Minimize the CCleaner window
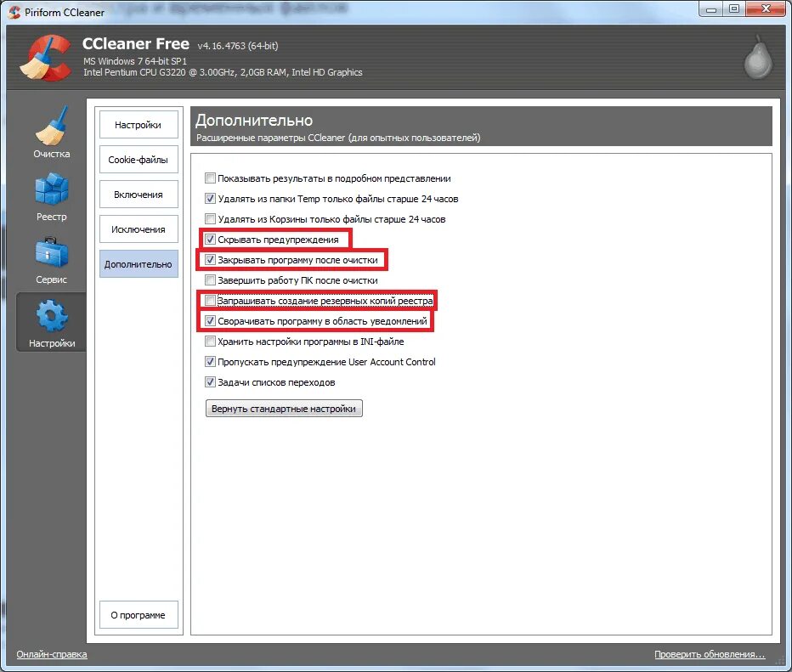Viewport: 792px width, 672px height. (x=711, y=9)
